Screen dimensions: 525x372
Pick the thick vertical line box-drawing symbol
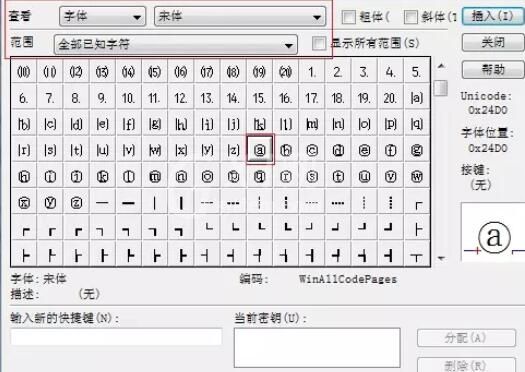pyautogui.click(x=181, y=202)
